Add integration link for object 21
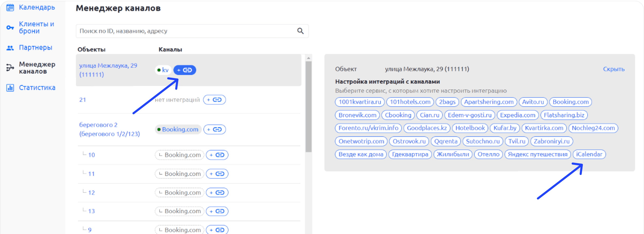Image resolution: width=644 pixels, height=234 pixels. [x=214, y=100]
